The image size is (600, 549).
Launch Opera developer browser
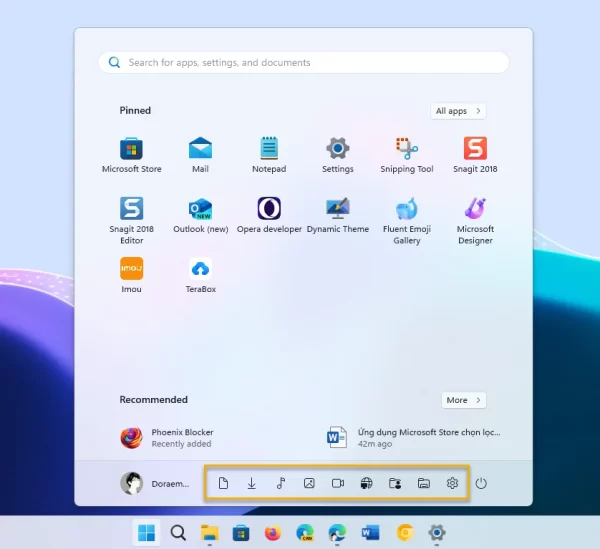point(269,215)
